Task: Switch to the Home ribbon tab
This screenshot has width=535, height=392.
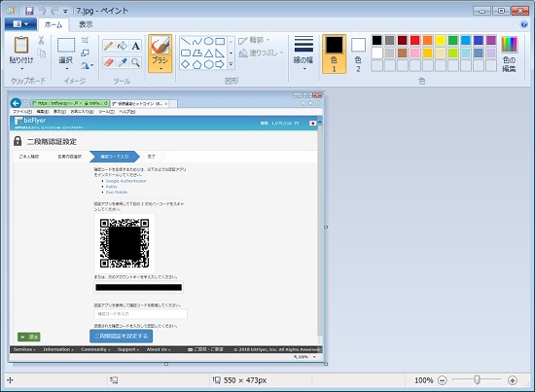Action: coord(53,24)
